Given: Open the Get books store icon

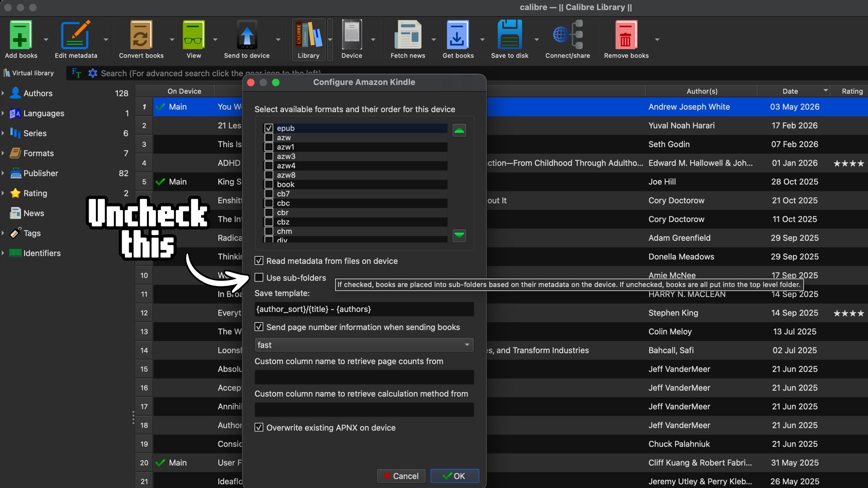Looking at the screenshot, I should [x=458, y=35].
